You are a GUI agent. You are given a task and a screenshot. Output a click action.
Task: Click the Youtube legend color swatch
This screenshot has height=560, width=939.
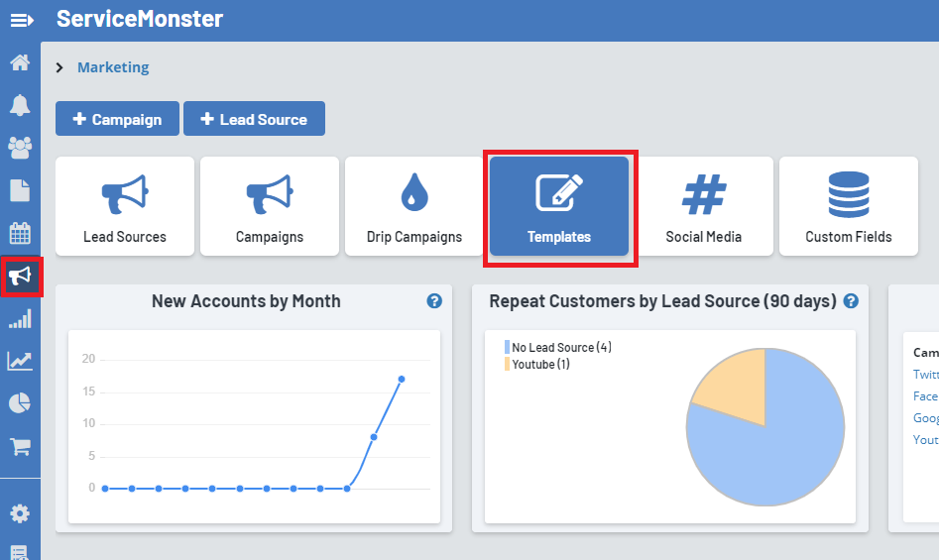pos(508,365)
